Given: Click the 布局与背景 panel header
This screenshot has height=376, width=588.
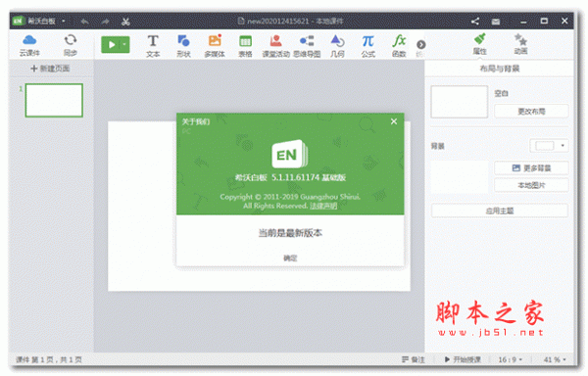Looking at the screenshot, I should (500, 69).
